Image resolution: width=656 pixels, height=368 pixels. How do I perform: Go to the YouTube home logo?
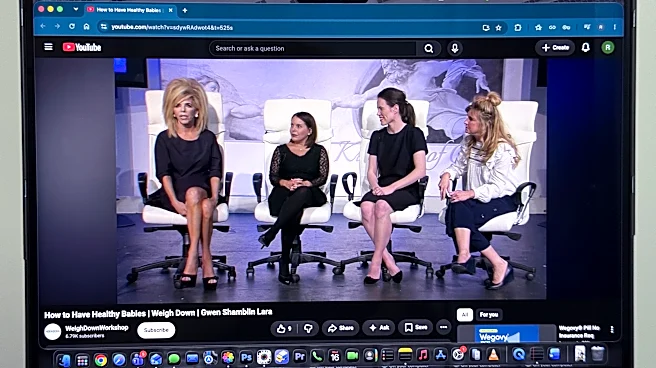pos(82,47)
